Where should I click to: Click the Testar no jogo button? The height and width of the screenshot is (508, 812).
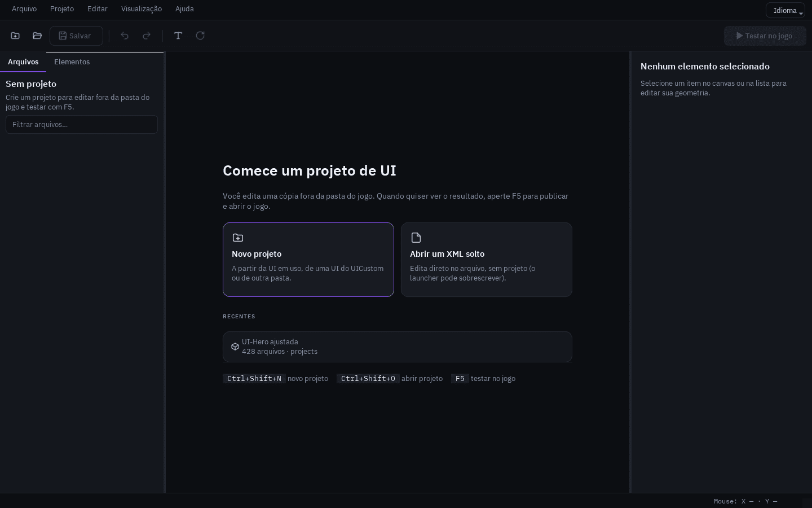coord(765,36)
